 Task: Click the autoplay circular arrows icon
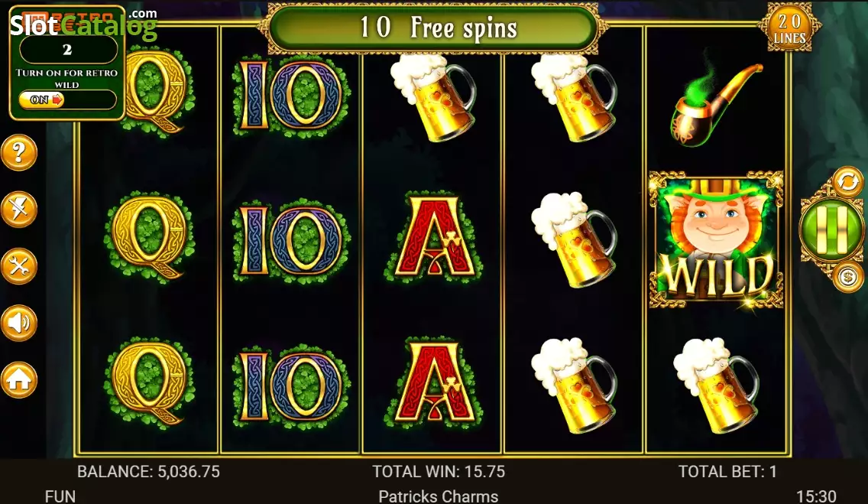(847, 181)
